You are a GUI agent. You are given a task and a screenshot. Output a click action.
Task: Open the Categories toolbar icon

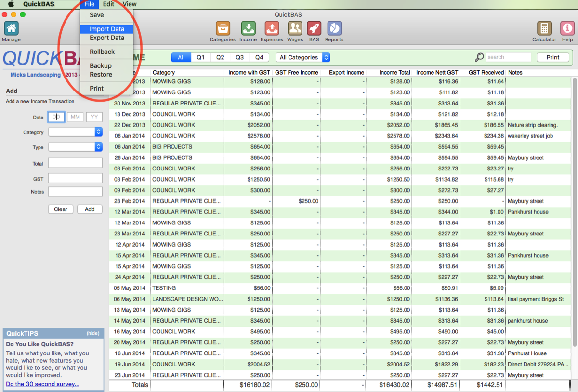point(223,28)
